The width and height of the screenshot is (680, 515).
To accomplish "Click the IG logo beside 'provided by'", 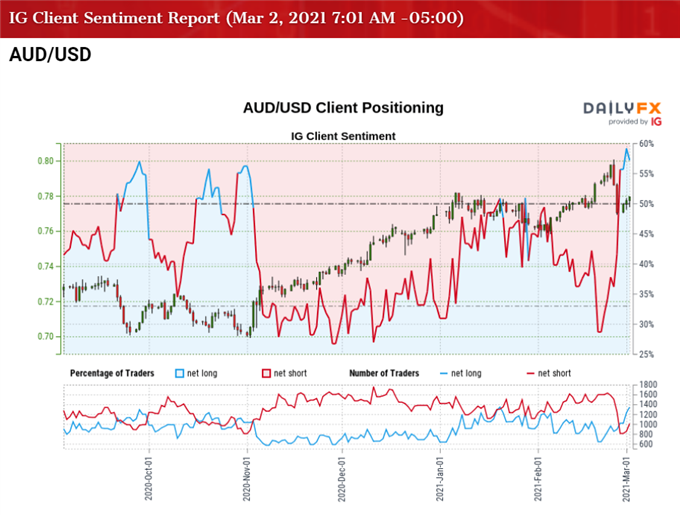I will click(x=656, y=121).
